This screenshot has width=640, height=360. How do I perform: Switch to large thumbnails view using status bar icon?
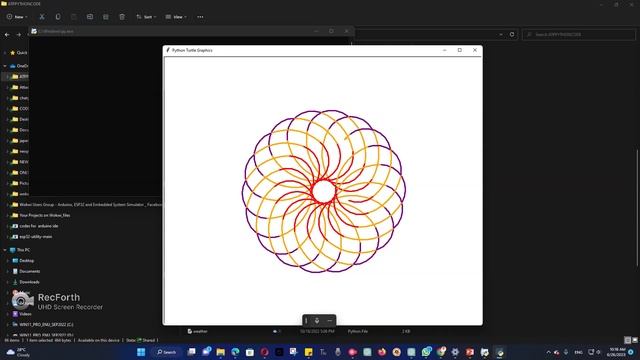coord(634,340)
